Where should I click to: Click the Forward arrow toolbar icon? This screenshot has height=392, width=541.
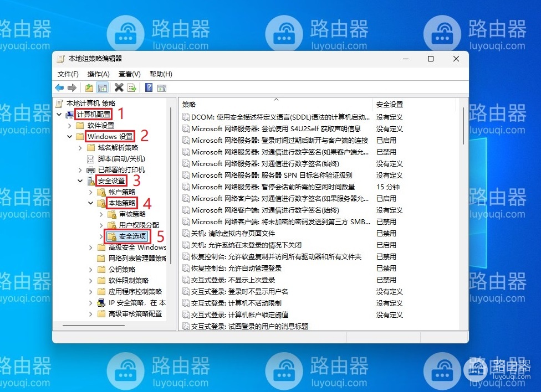pos(72,88)
